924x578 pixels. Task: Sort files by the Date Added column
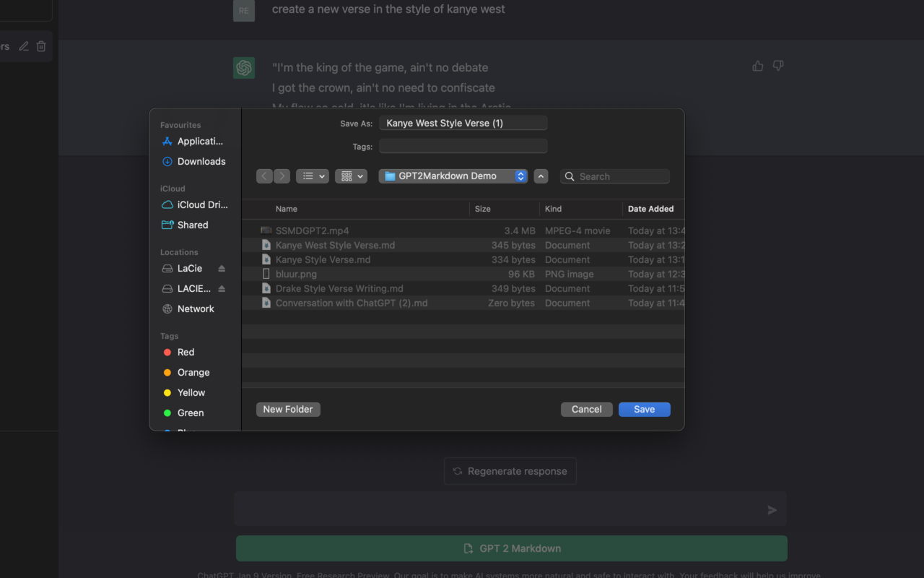[x=650, y=209]
